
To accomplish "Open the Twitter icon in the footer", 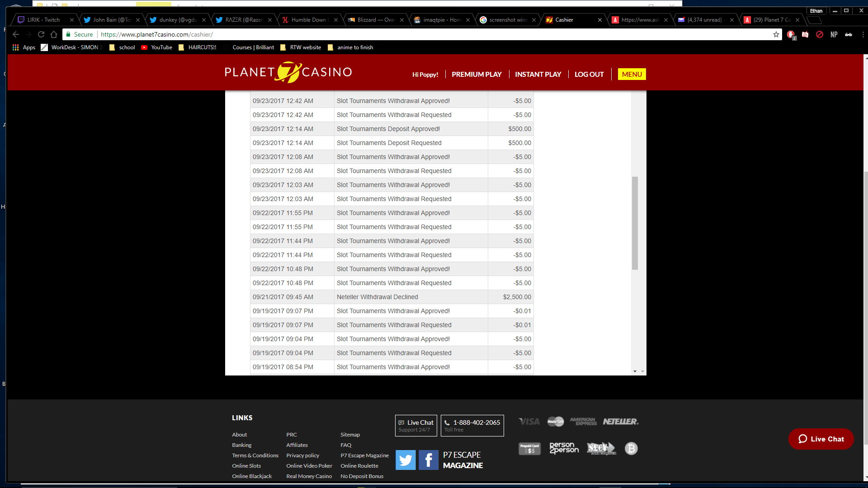I will (x=406, y=460).
